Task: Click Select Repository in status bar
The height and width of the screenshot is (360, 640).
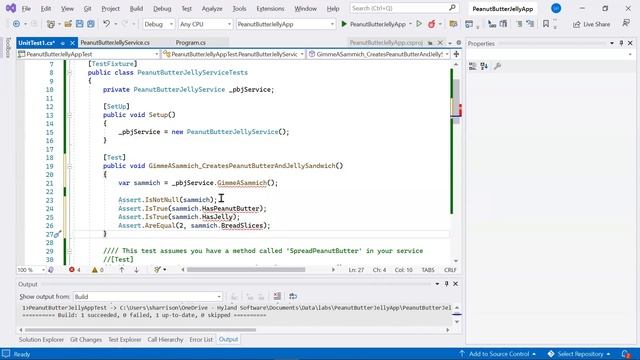Action: [580, 354]
